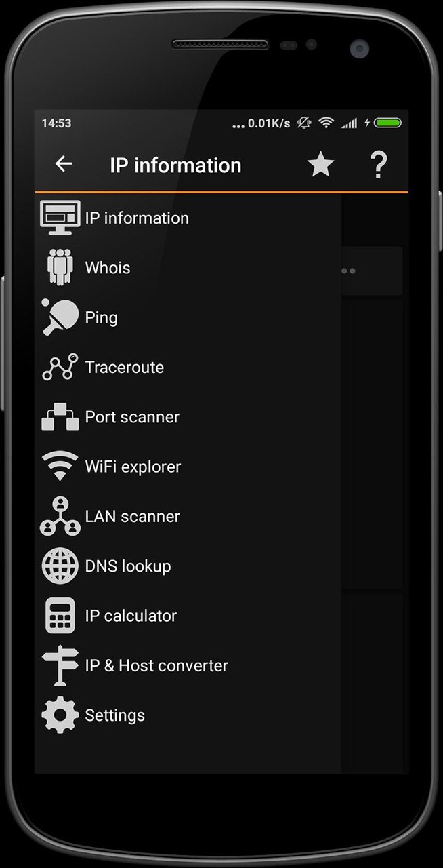Select the WiFi explorer signal icon
Image resolution: width=443 pixels, height=868 pixels.
60,467
